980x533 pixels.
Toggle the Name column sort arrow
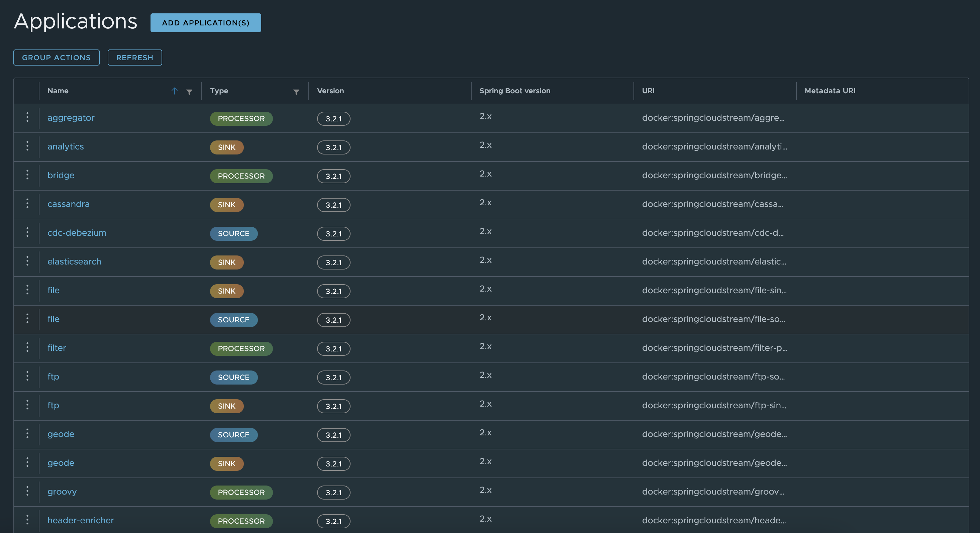point(175,91)
